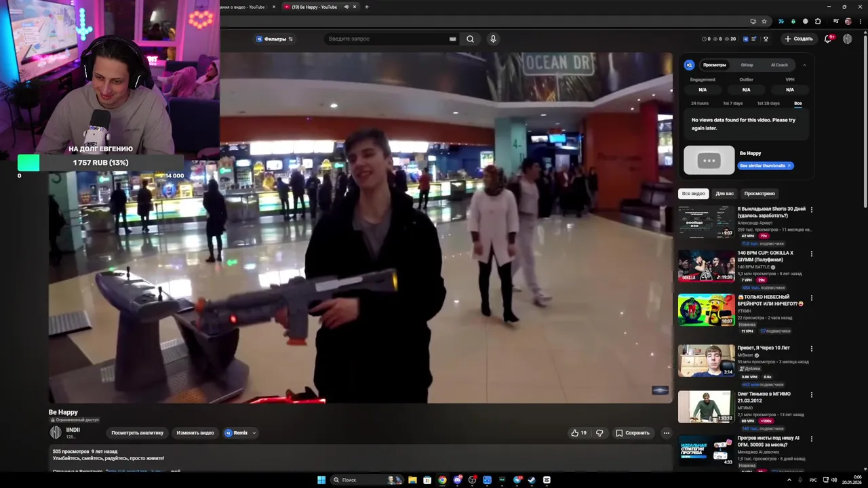This screenshot has width=868, height=488.
Task: Open the Олег Тиньков в МГИМО thumbnail
Action: click(x=707, y=407)
